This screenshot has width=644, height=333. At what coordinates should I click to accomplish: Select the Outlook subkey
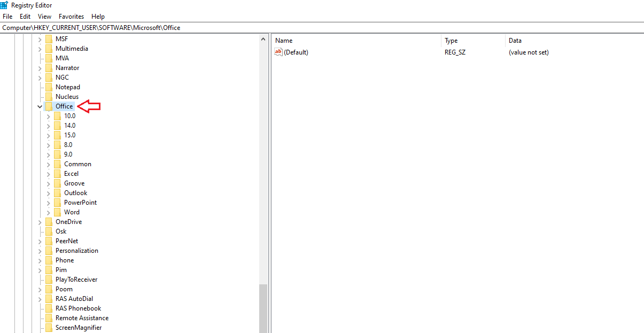pyautogui.click(x=75, y=193)
